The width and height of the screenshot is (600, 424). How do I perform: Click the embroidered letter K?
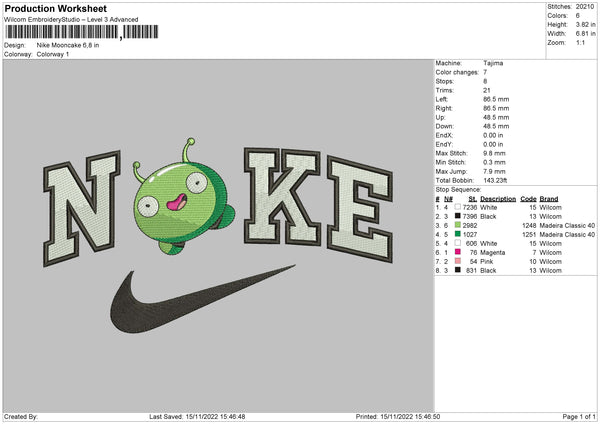pos(282,196)
